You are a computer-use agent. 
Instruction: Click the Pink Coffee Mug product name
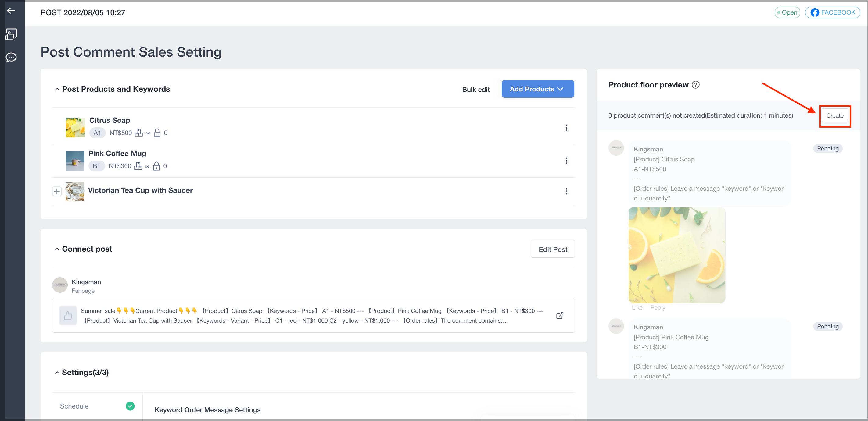[117, 154]
